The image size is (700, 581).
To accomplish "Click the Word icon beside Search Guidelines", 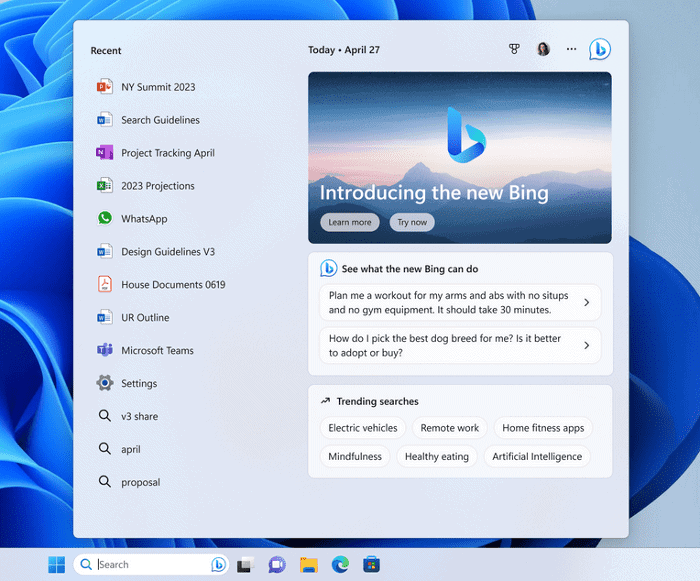I will point(104,120).
